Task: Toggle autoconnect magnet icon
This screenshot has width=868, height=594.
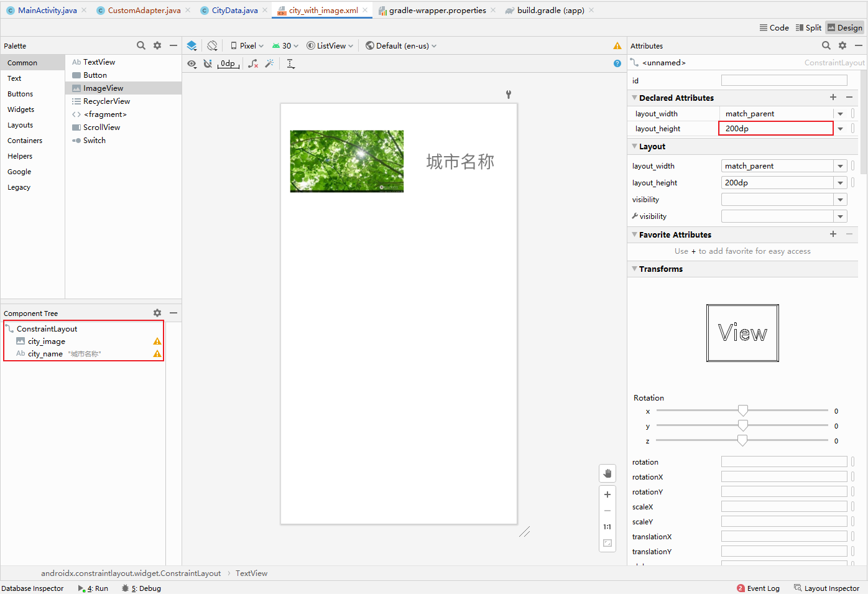Action: [208, 63]
